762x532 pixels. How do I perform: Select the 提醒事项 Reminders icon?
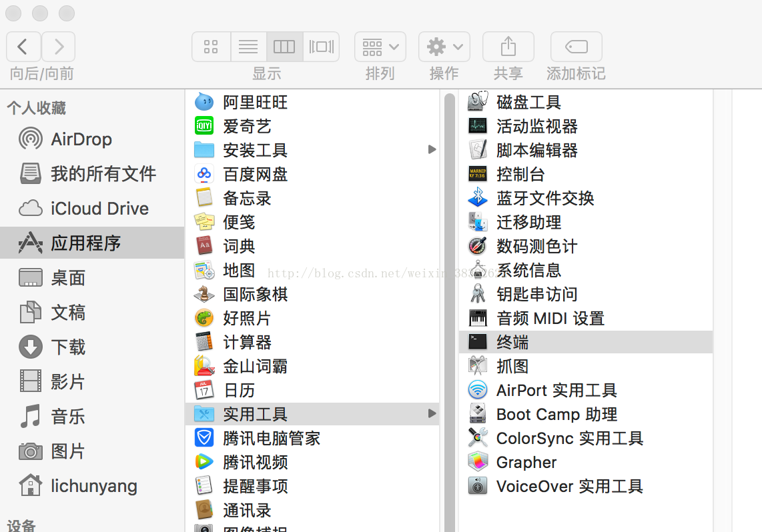click(x=204, y=486)
